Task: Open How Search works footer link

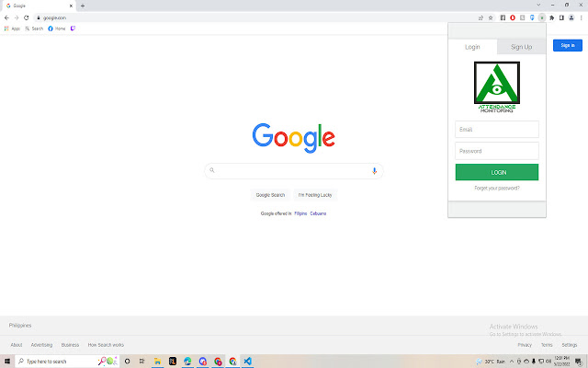Action: pyautogui.click(x=106, y=345)
